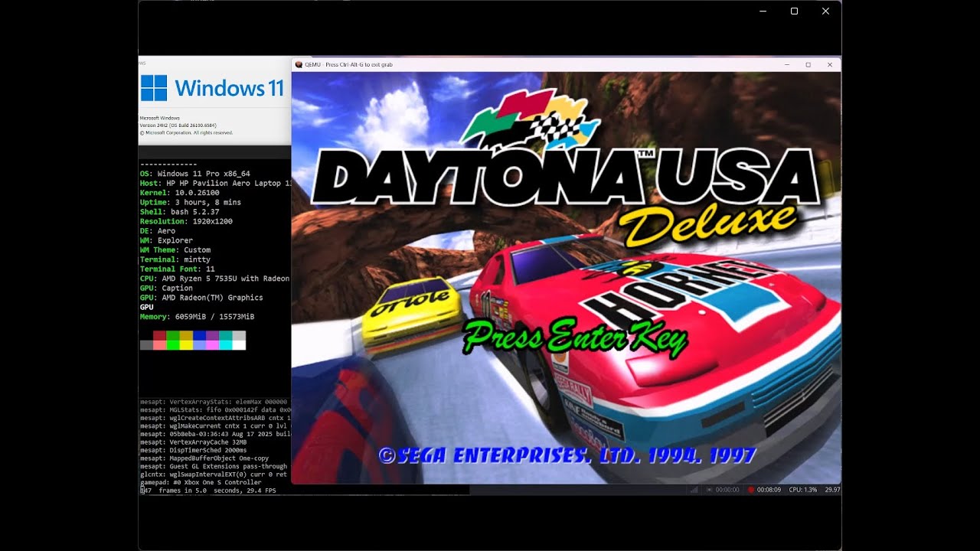This screenshot has height=551, width=980.
Task: Click the 'Uptime: 3 hours, 8 mins' line
Action: 191,202
